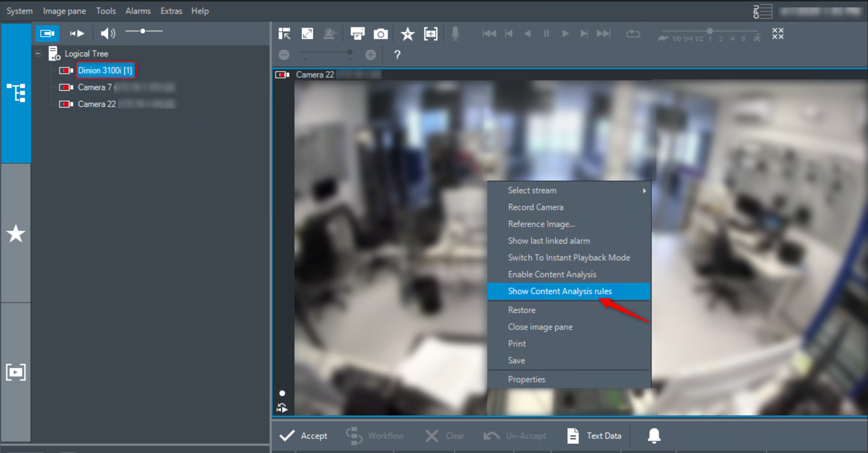Open the Favorites star tab in left sidebar
Viewport: 868px width, 453px height.
click(x=16, y=234)
